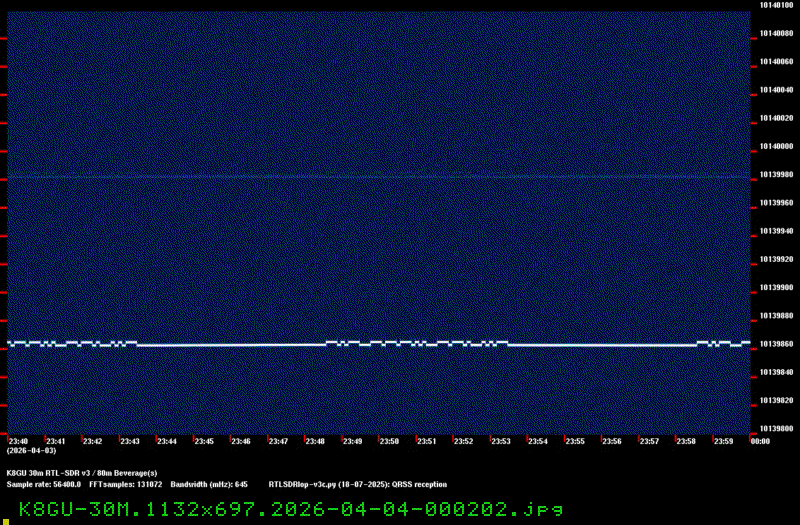The image size is (800, 525).
Task: Click the 23:52 time axis label
Action: [x=463, y=441]
